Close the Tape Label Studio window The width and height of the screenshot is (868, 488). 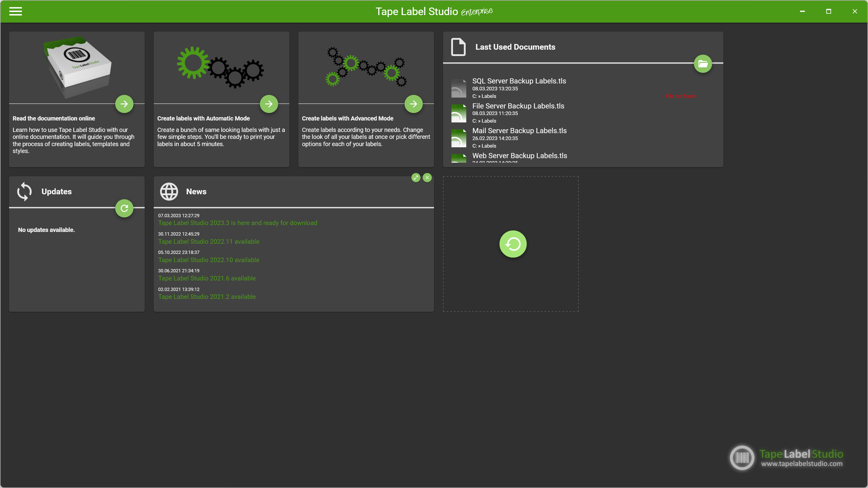click(x=854, y=11)
